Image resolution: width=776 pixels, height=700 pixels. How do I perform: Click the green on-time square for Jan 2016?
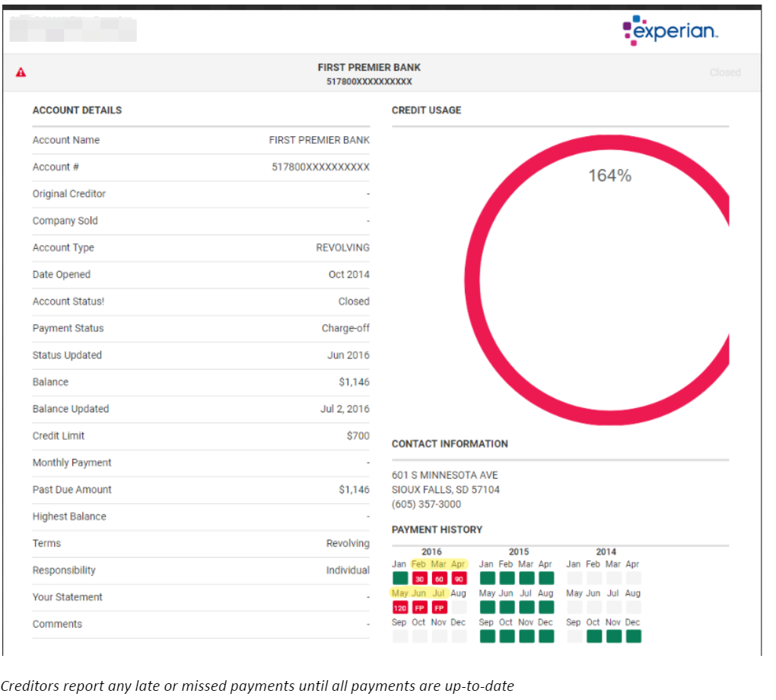[x=400, y=578]
